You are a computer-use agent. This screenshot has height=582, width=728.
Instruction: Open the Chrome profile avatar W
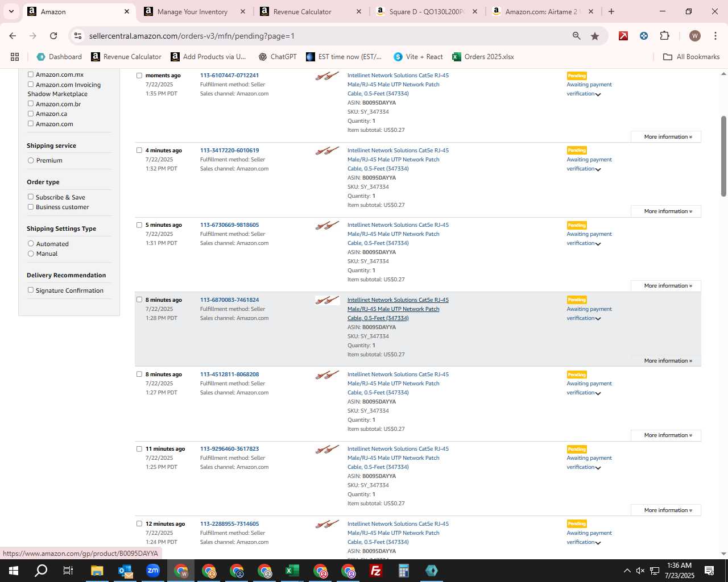tap(694, 36)
